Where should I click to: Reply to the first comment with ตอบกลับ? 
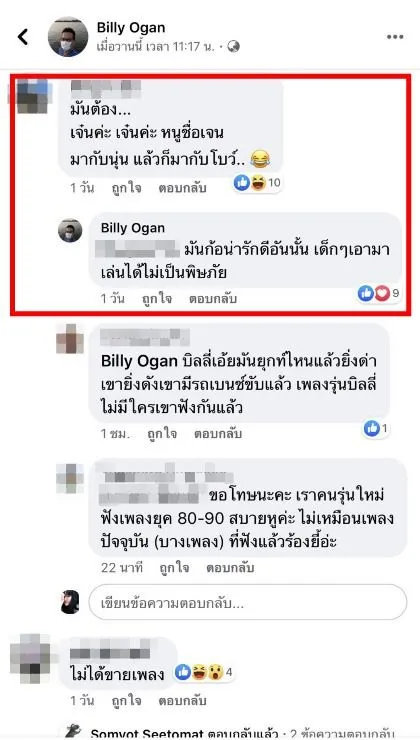(x=183, y=188)
